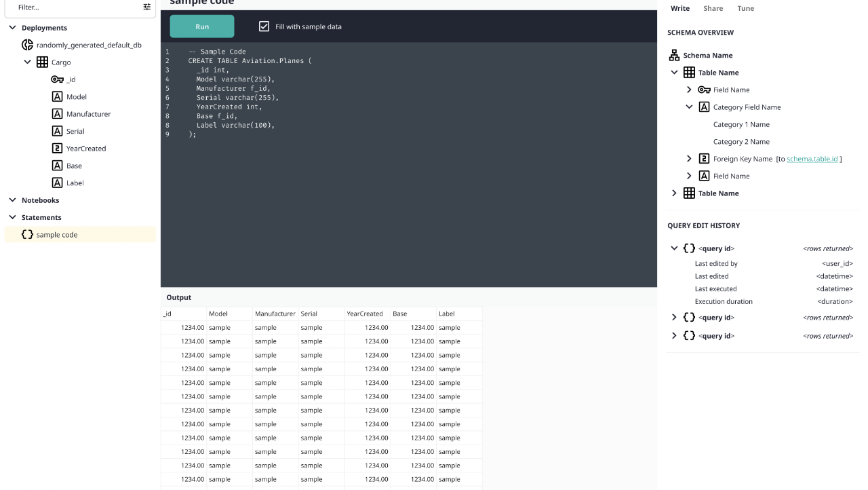Switch to the Write tab
This screenshot has width=868, height=490.
point(680,8)
